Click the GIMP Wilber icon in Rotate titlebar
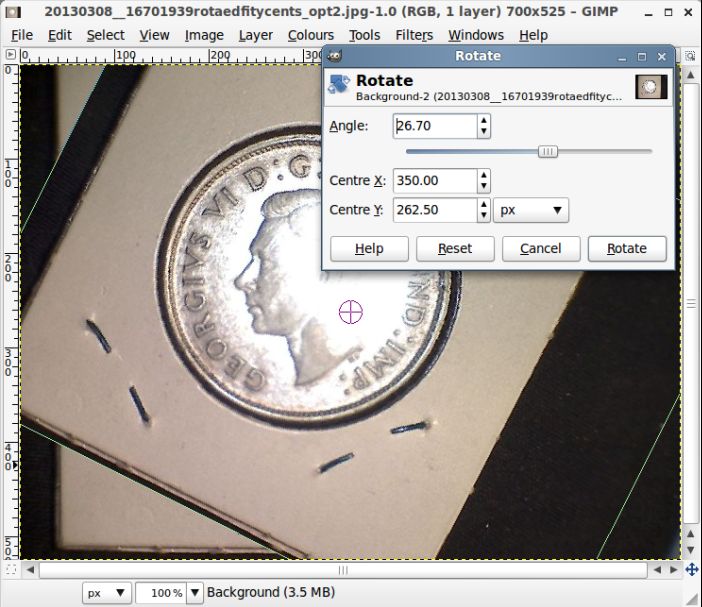702x607 pixels. pos(335,56)
